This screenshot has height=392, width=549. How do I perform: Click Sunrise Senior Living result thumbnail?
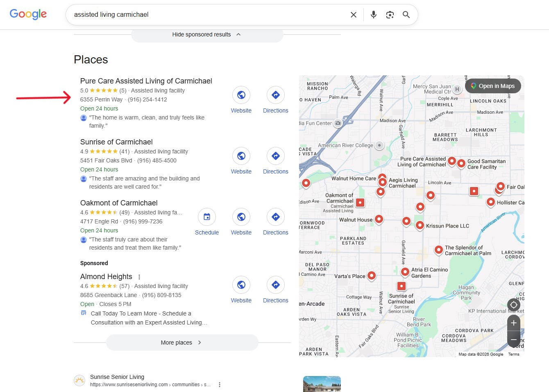coord(322,384)
